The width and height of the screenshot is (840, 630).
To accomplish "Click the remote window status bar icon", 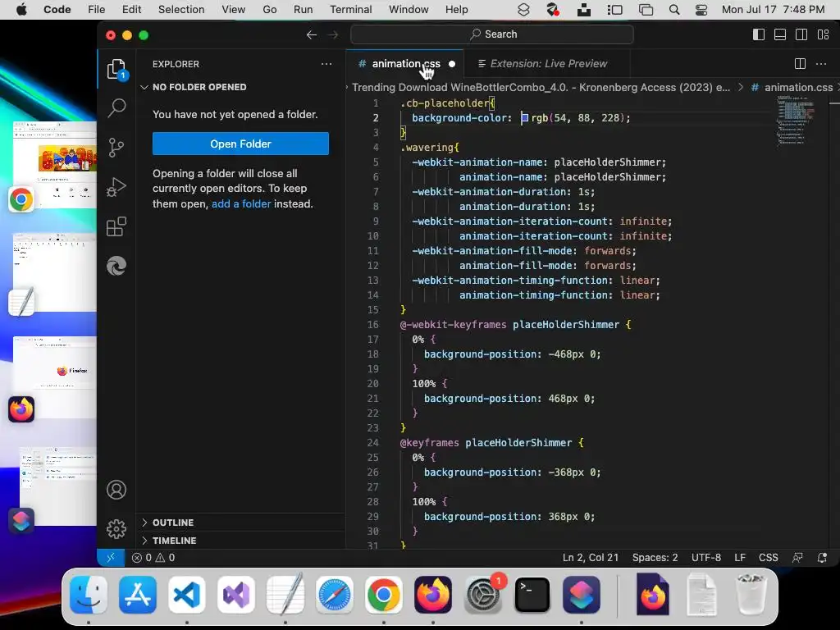I will 111,558.
